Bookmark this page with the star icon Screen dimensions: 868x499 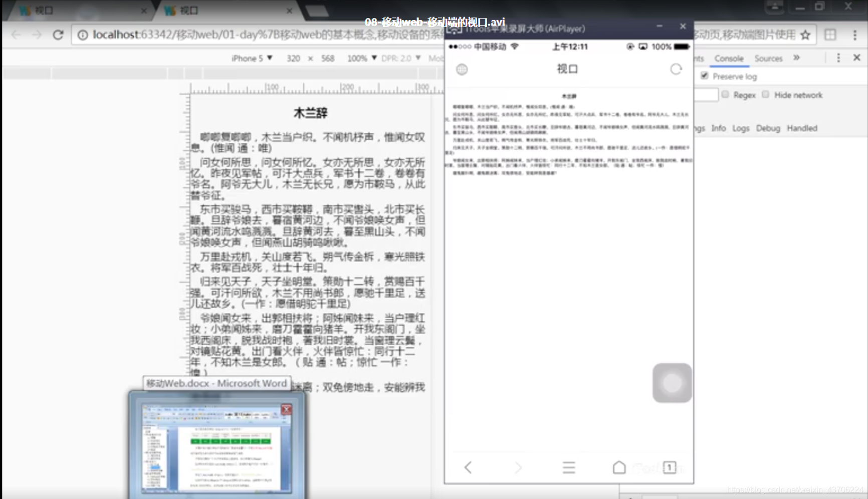pos(805,35)
